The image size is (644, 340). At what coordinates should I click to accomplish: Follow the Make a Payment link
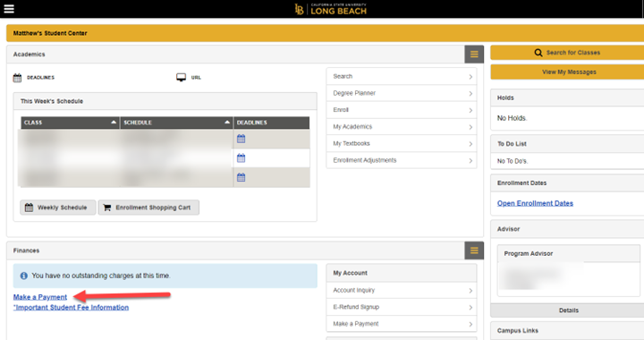(x=40, y=297)
